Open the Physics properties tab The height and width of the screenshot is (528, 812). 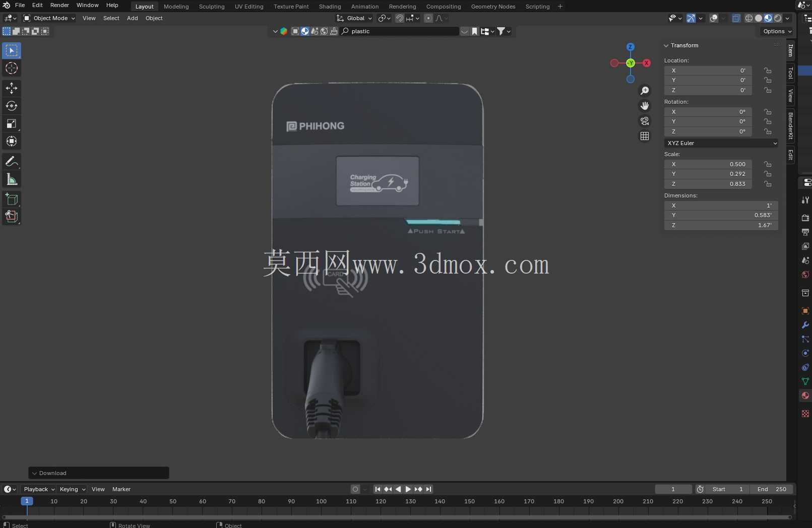[x=805, y=353]
